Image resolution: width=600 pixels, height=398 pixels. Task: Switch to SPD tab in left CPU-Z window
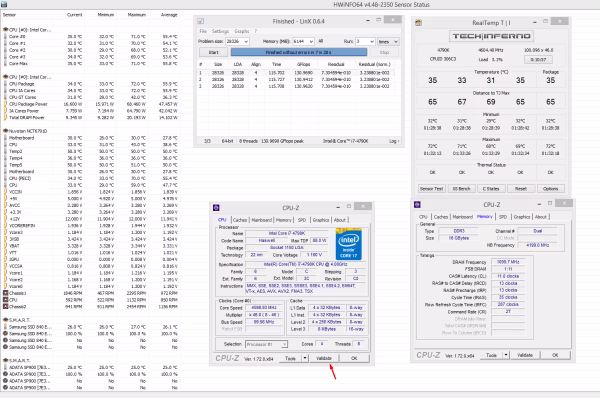point(302,220)
